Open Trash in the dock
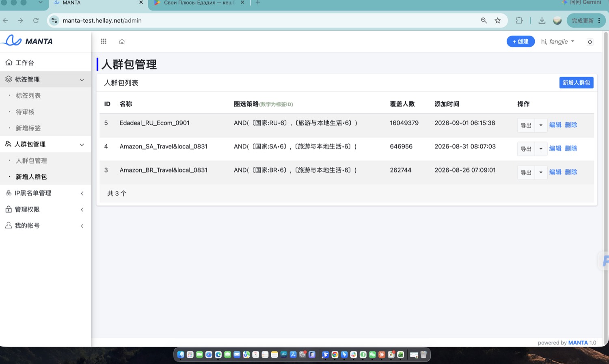Image resolution: width=609 pixels, height=364 pixels. [423, 355]
